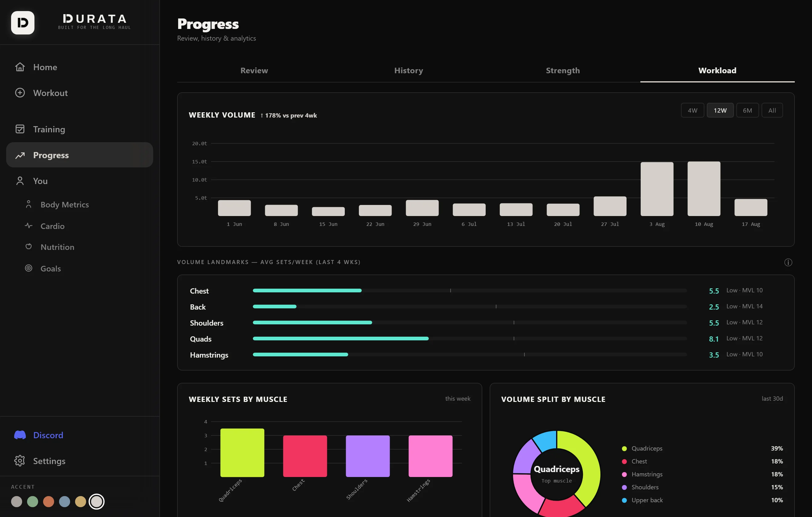This screenshot has width=812, height=517.
Task: Choose the orange accent color
Action: point(49,501)
